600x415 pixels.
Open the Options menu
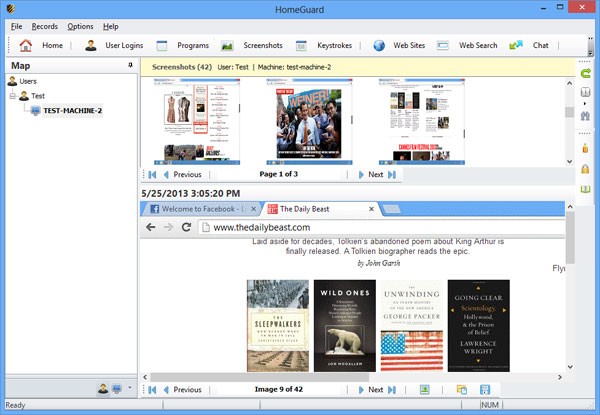(80, 25)
